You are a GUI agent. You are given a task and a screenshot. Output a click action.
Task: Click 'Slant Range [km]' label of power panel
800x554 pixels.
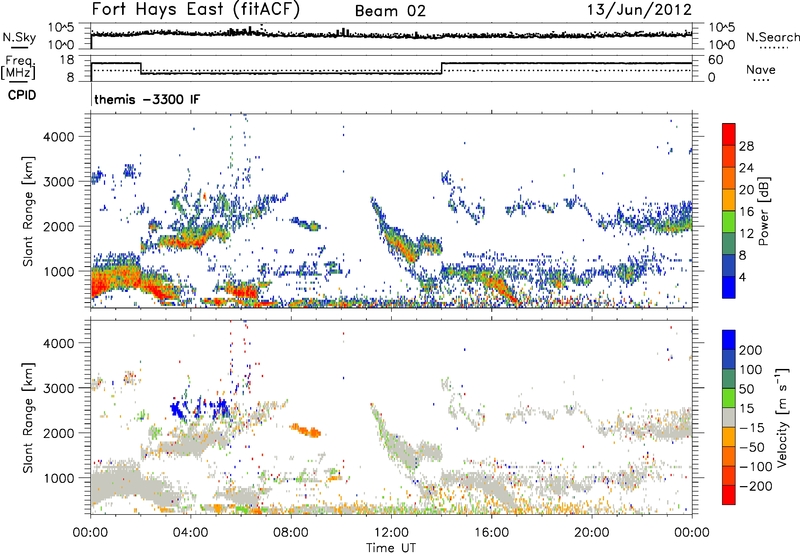point(28,211)
